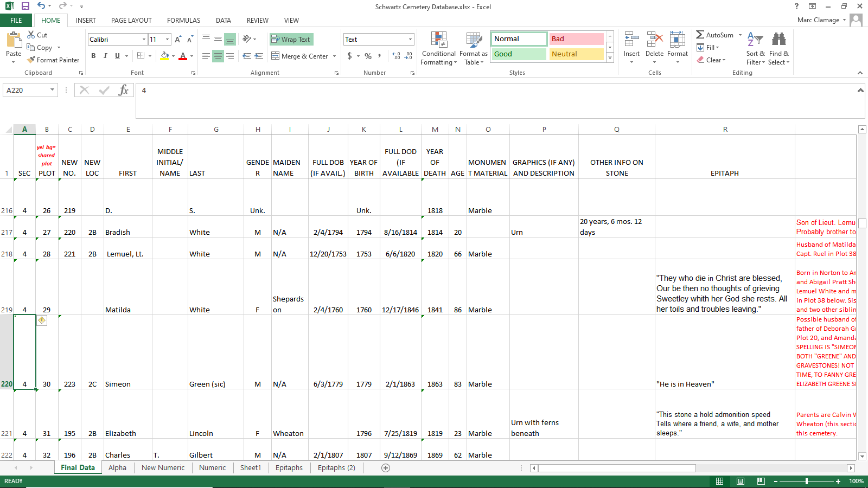This screenshot has height=488, width=868.
Task: Apply the Bad cell style
Action: 576,39
